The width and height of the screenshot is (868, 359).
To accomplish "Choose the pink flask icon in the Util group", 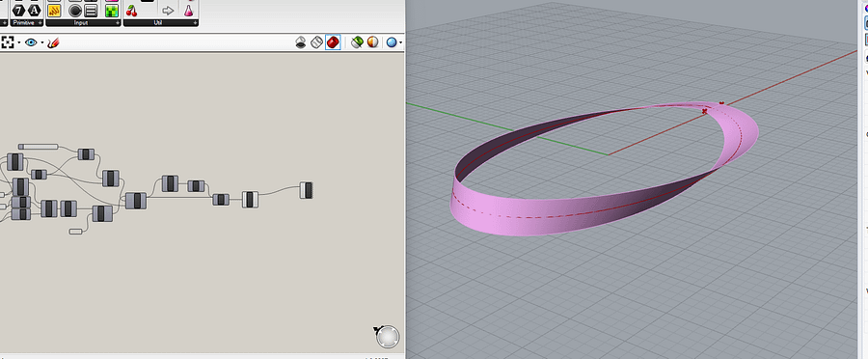I will click(x=189, y=11).
